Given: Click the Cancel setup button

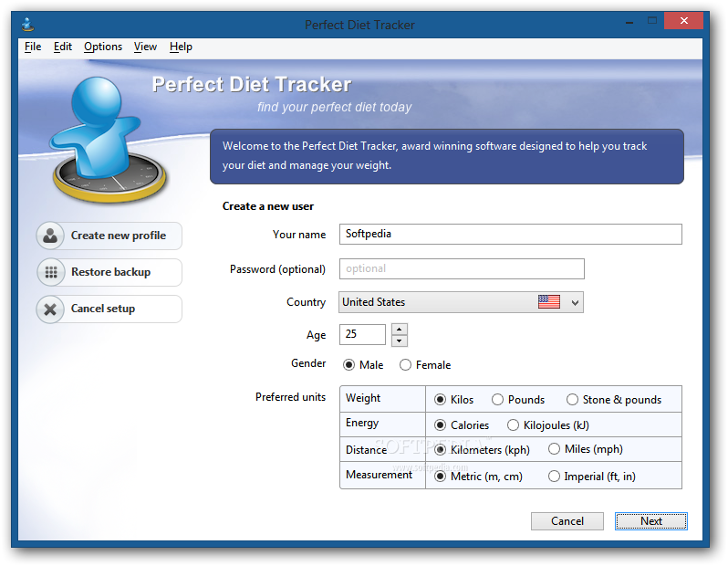Looking at the screenshot, I should click(109, 309).
